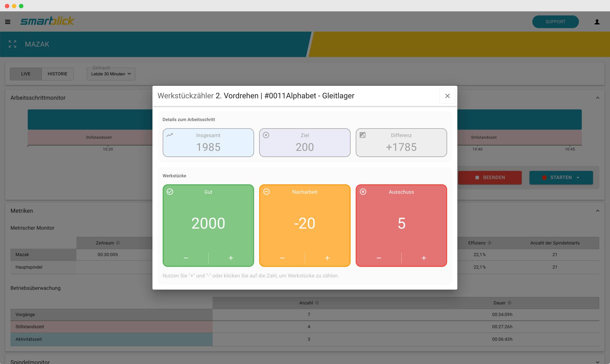Decrease the Gut count with minus
Screen dimensions: 610x364
[186, 258]
